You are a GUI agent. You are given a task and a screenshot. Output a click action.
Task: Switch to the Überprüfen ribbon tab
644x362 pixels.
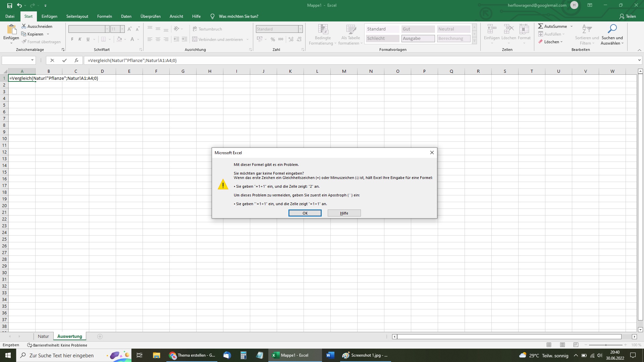click(x=151, y=16)
